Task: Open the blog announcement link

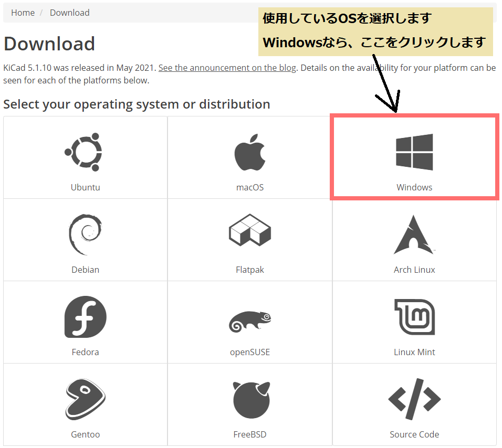Action: tap(227, 68)
